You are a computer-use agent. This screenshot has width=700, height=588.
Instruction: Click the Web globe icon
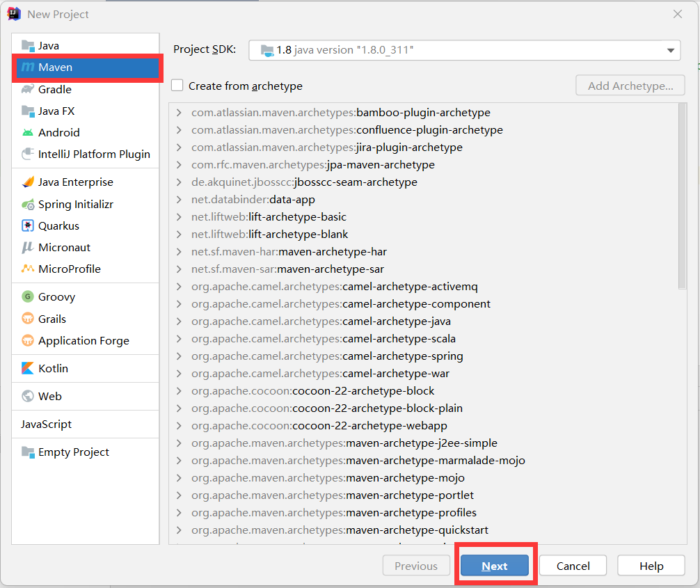[28, 396]
